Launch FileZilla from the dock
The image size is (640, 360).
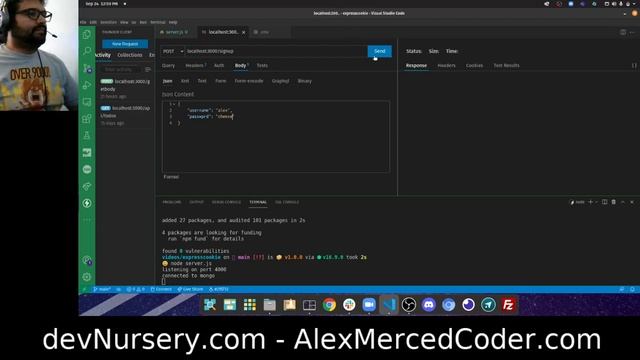tap(508, 305)
